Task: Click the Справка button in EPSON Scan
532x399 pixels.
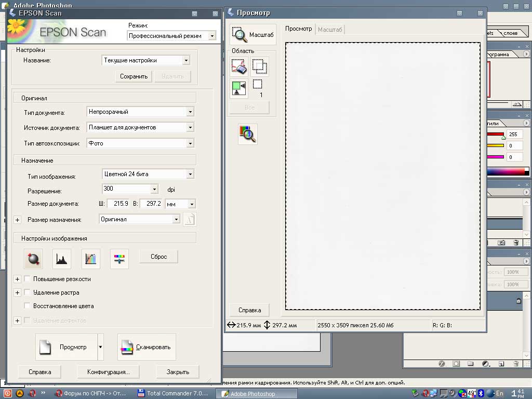Action: (39, 372)
